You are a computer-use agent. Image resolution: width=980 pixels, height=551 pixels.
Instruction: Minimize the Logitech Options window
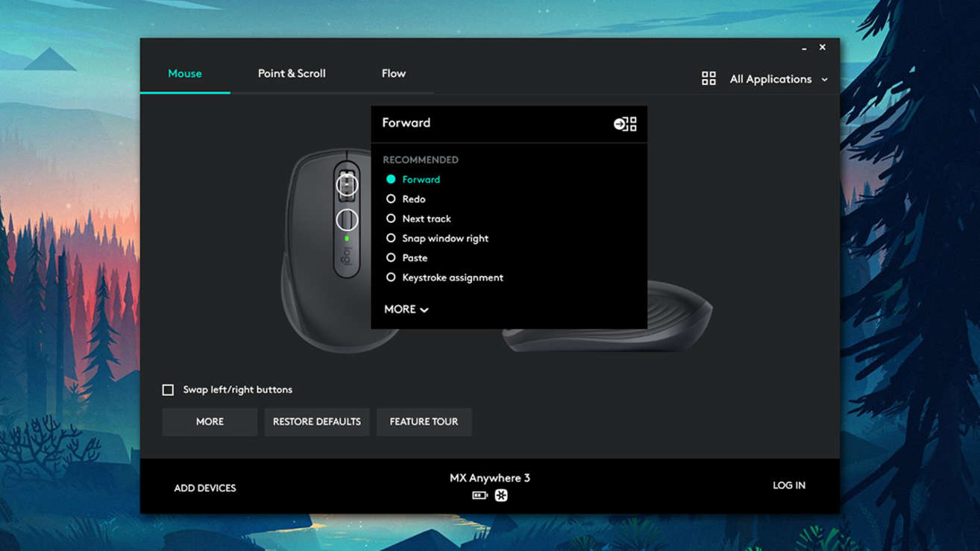click(x=804, y=48)
